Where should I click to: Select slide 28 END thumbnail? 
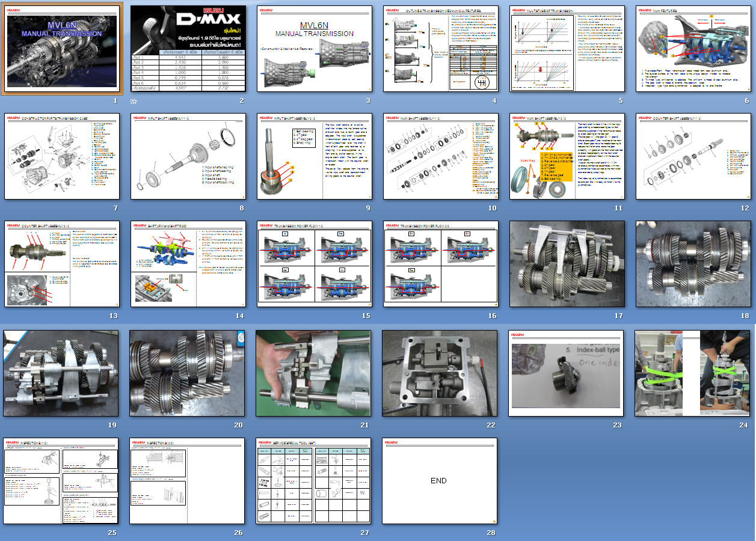(x=440, y=481)
